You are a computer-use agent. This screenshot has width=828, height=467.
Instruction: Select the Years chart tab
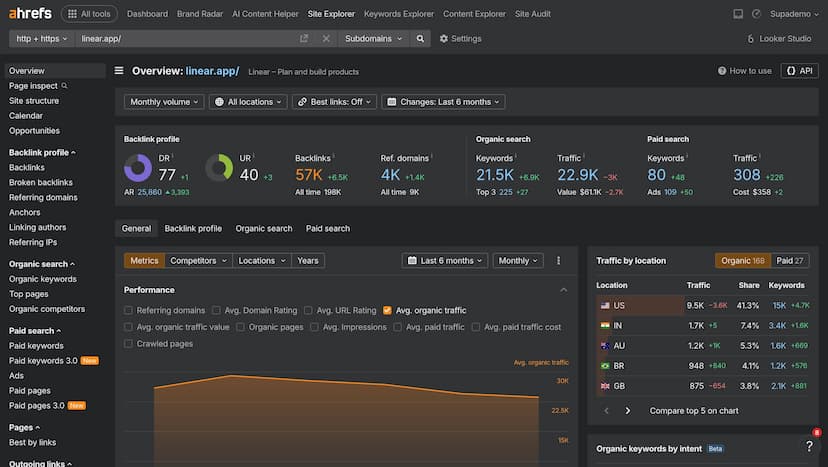307,260
